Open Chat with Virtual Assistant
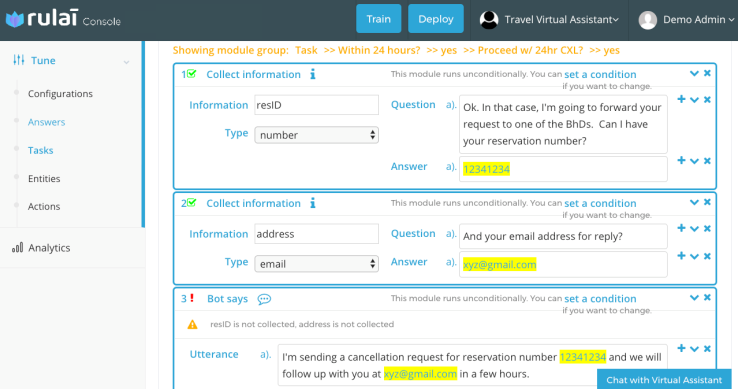This screenshot has width=738, height=389. 664,380
